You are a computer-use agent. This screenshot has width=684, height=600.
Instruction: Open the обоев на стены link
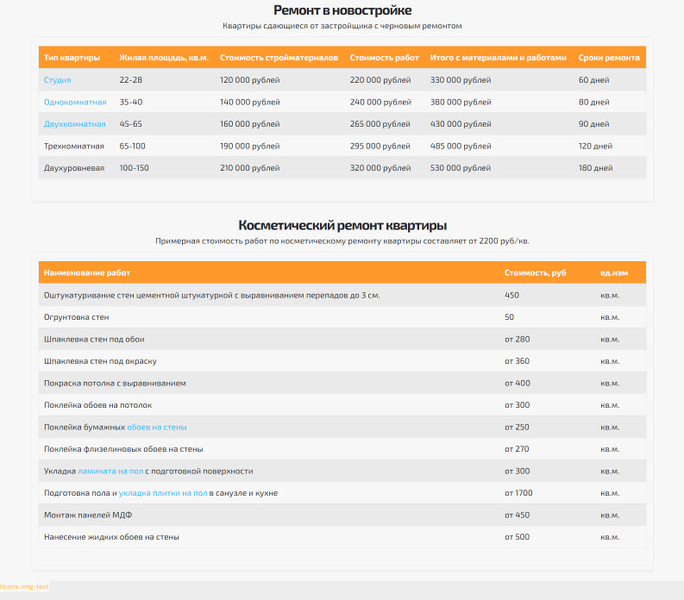point(157,427)
